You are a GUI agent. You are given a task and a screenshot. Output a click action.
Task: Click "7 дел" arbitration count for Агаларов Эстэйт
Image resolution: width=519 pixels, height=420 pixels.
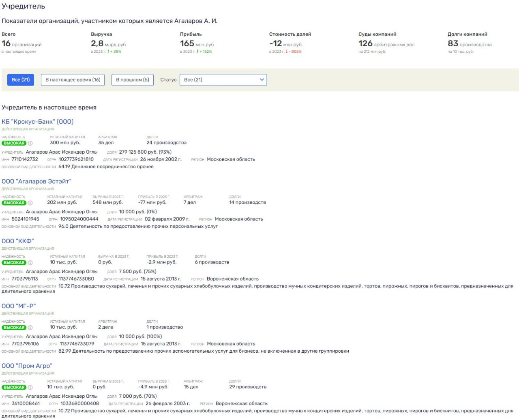(190, 202)
